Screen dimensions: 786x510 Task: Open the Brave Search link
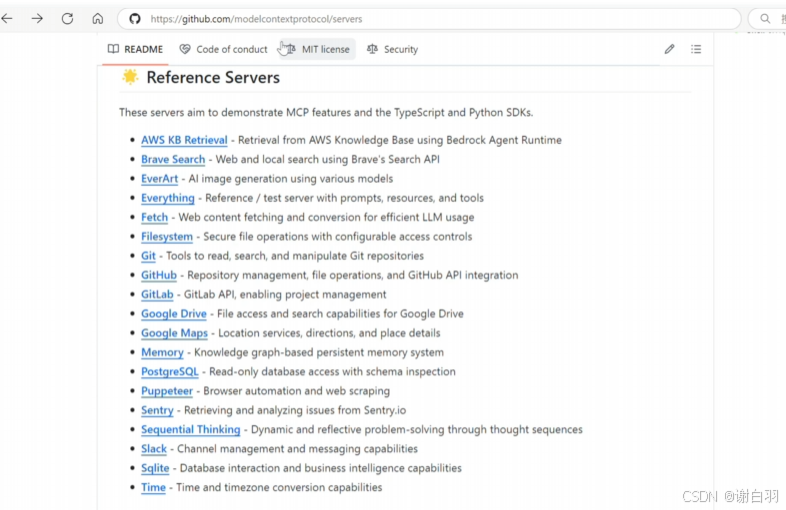point(173,159)
